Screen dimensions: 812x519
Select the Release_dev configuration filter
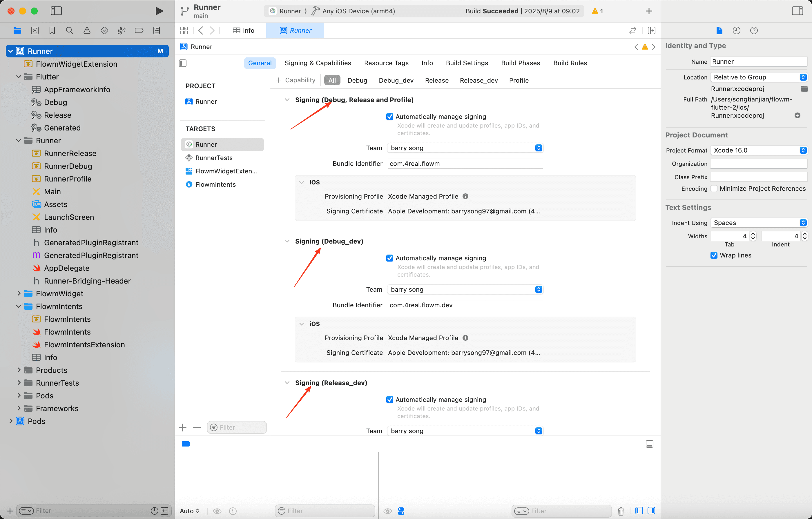[x=478, y=80]
